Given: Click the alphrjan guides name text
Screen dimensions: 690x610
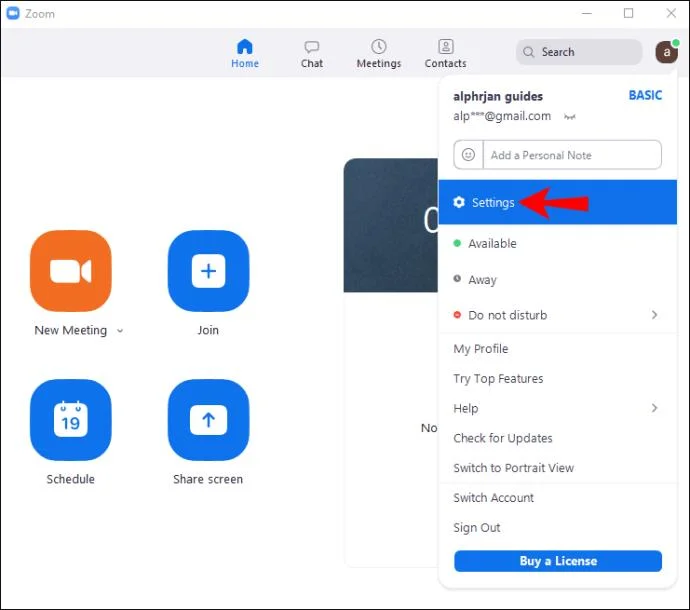Looking at the screenshot, I should click(x=498, y=96).
